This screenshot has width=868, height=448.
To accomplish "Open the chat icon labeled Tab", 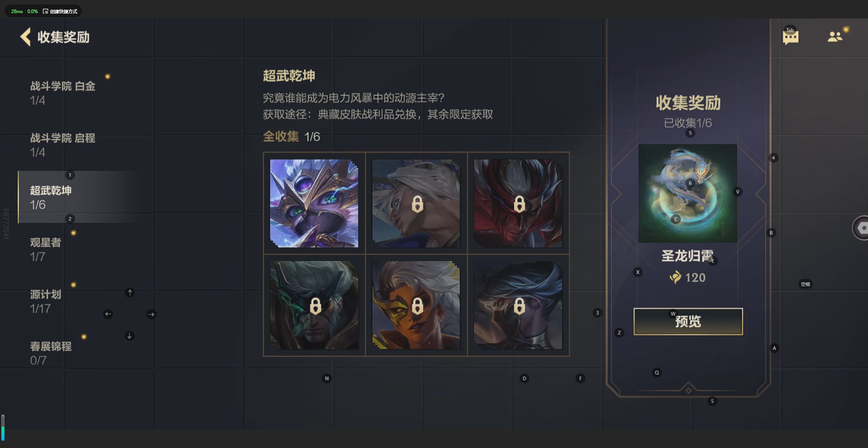I will [790, 37].
